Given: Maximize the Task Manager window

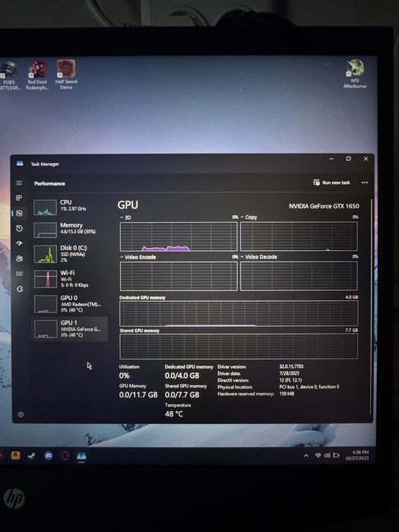Looking at the screenshot, I should [348, 159].
